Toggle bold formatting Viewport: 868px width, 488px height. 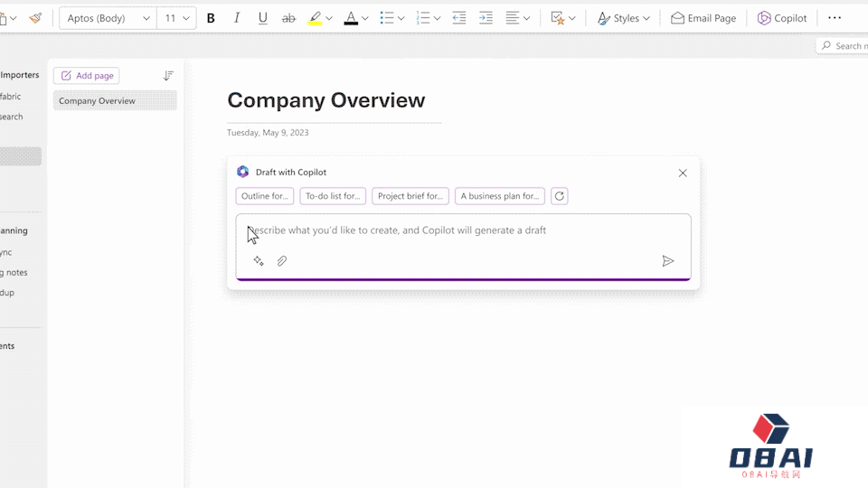click(211, 18)
